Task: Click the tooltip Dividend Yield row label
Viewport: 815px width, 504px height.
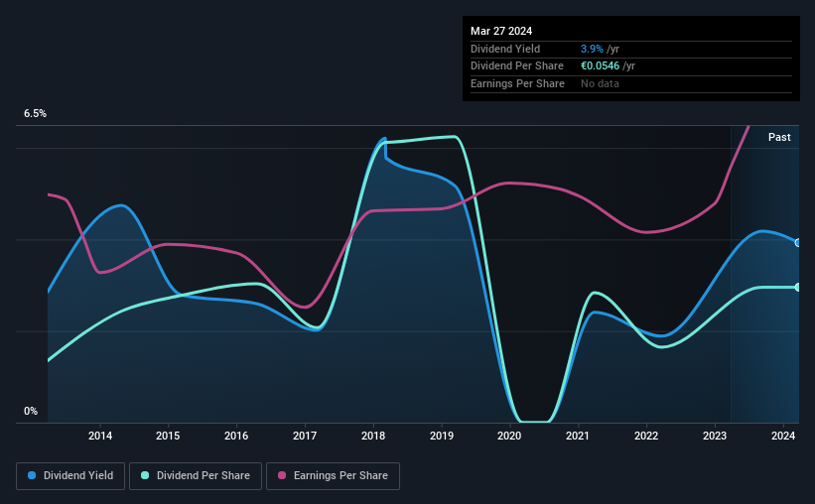Action: pos(505,49)
